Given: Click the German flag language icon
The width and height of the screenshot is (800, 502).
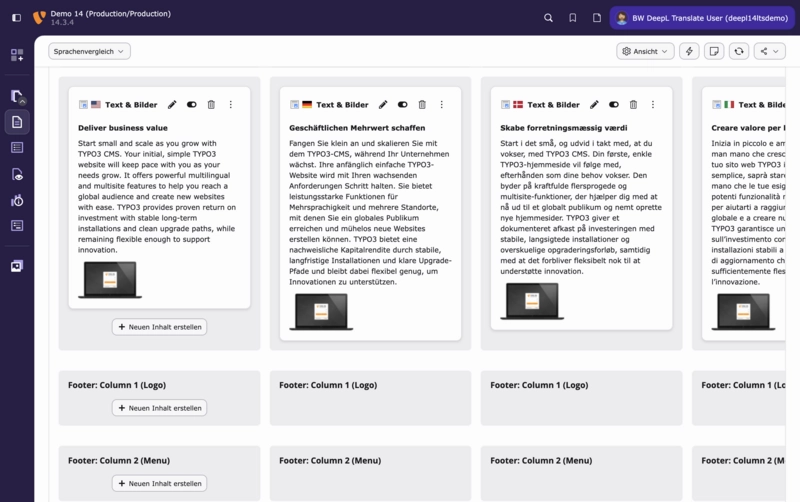Looking at the screenshot, I should click(x=307, y=105).
